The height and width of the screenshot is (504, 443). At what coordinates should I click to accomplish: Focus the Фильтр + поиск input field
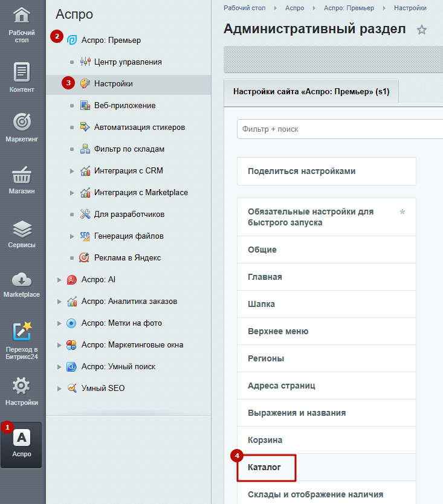point(340,129)
